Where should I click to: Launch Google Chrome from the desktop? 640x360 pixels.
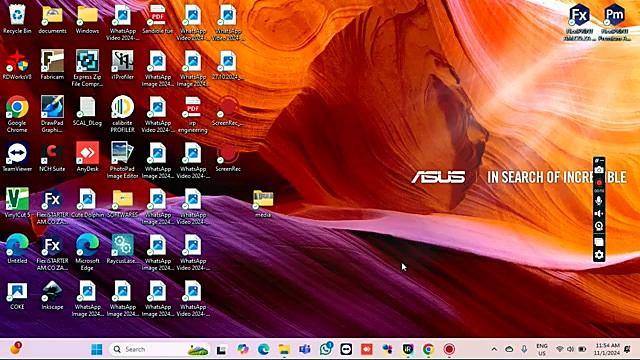coord(17,114)
